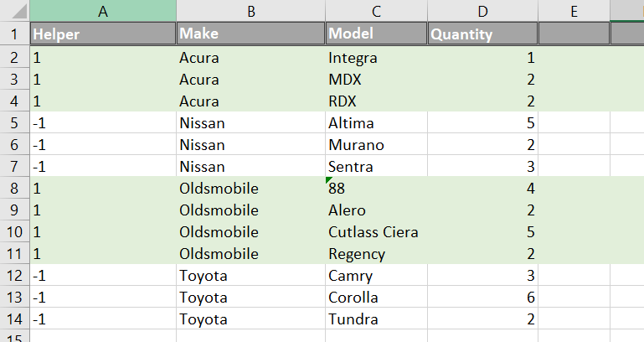644x342 pixels.
Task: Click the Make header cell
Action: tap(251, 34)
